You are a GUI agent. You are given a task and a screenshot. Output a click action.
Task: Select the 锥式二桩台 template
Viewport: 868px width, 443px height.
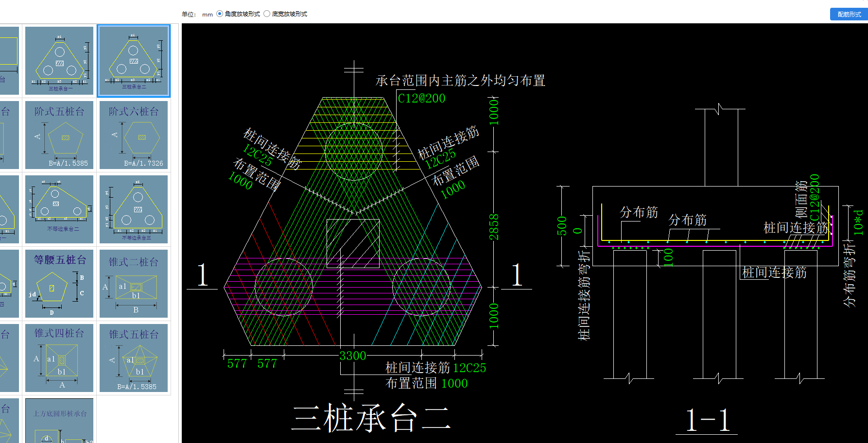tap(134, 284)
